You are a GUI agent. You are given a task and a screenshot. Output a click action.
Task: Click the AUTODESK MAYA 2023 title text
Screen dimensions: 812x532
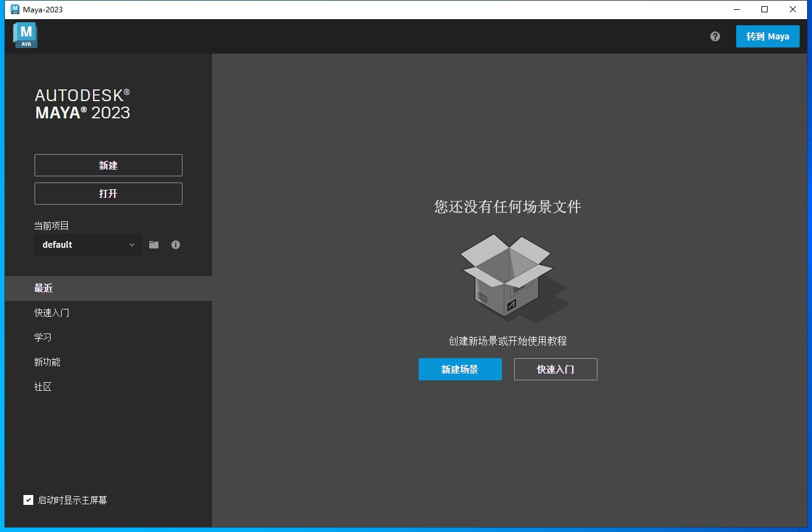(x=83, y=104)
